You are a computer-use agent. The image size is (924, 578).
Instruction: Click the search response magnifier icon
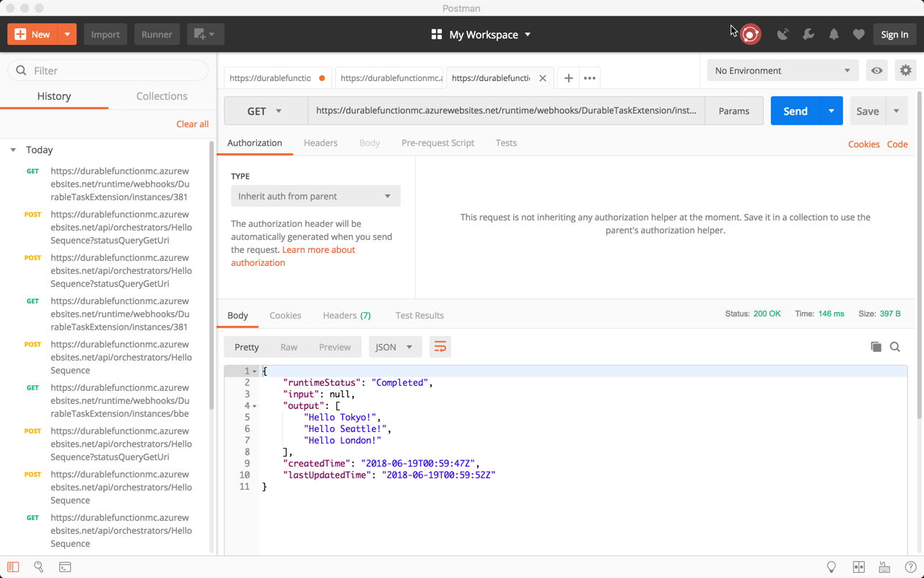point(895,347)
